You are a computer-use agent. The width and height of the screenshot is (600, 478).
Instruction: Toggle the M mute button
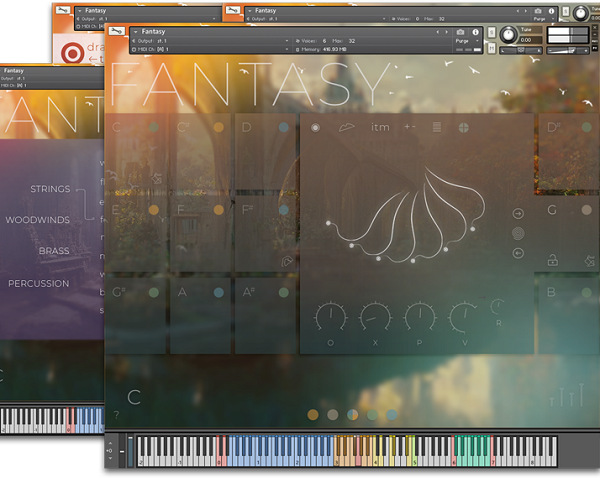492,48
